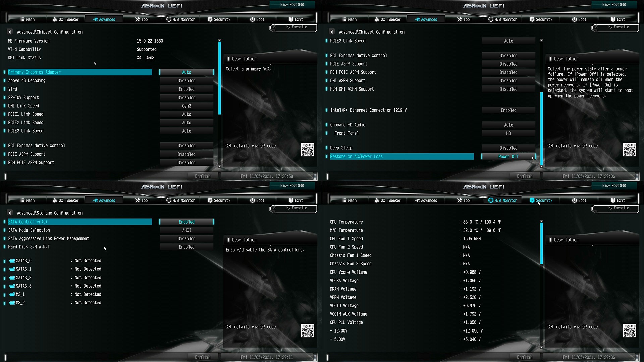Select the M2_2 drive folder icon
This screenshot has height=362, width=644.
click(12, 303)
